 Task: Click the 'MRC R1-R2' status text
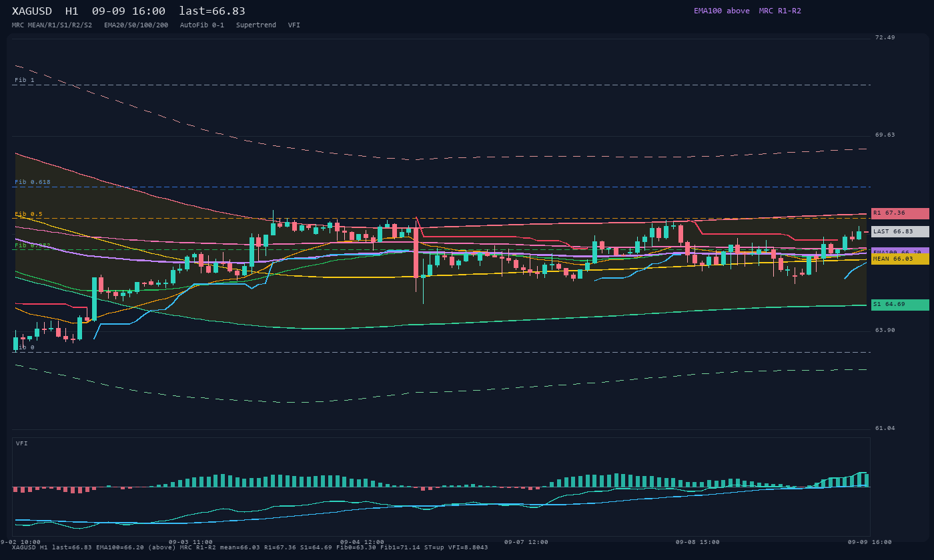click(x=780, y=11)
